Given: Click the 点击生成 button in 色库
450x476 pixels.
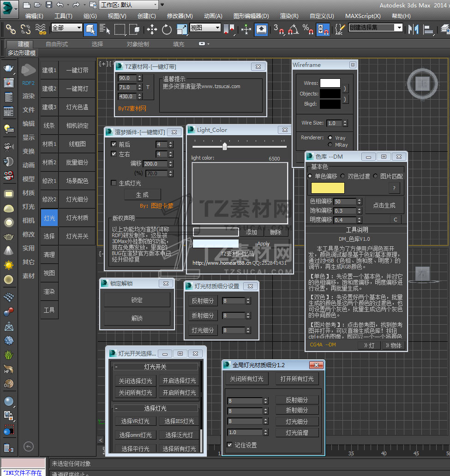Looking at the screenshot, I should (384, 206).
